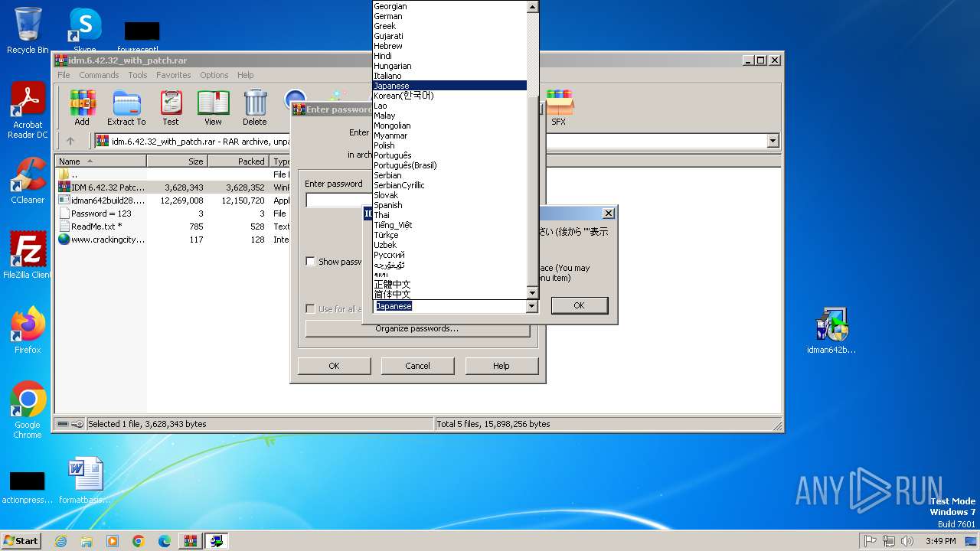The width and height of the screenshot is (980, 551).
Task: Sort by Size column header
Action: point(177,161)
